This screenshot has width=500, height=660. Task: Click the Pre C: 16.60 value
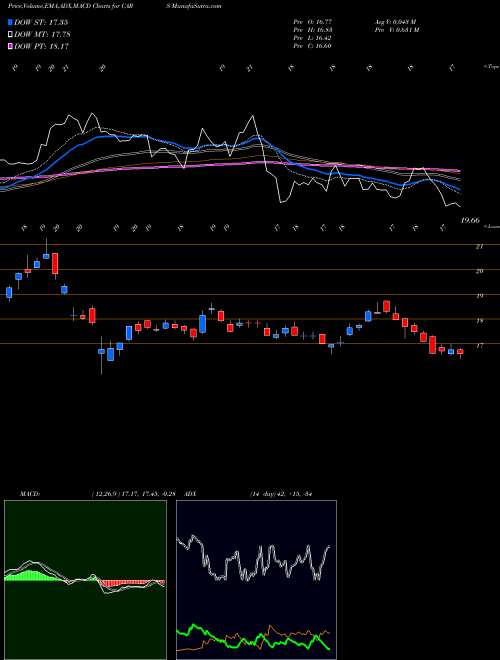tap(313, 46)
